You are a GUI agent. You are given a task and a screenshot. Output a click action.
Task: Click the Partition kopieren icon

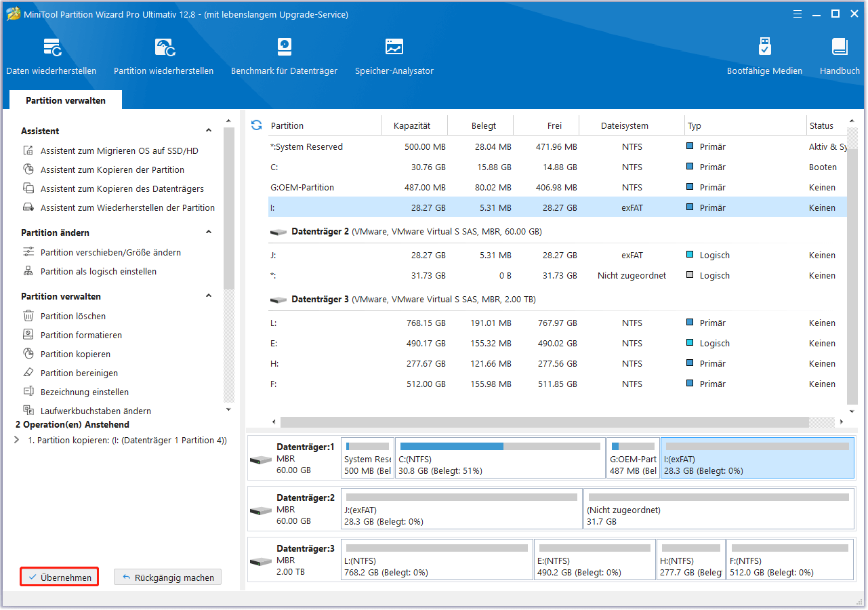(x=28, y=354)
